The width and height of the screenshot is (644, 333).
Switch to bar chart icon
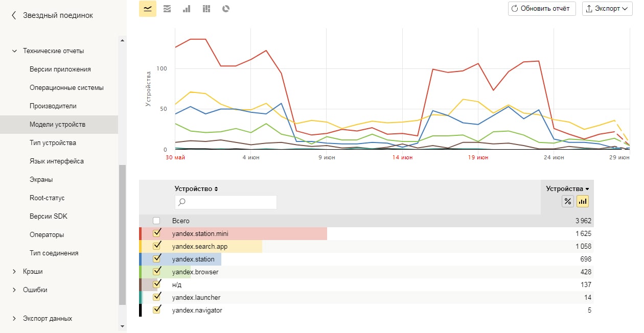[x=187, y=9]
